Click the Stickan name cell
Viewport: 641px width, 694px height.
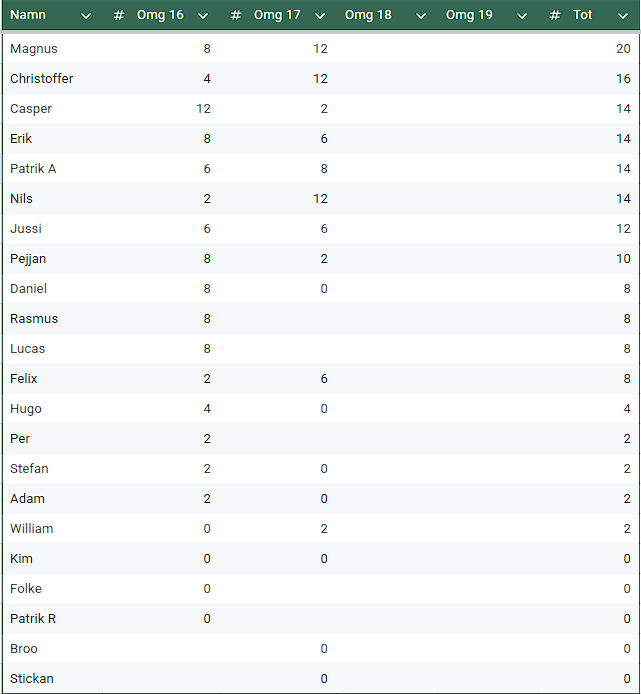(x=32, y=679)
